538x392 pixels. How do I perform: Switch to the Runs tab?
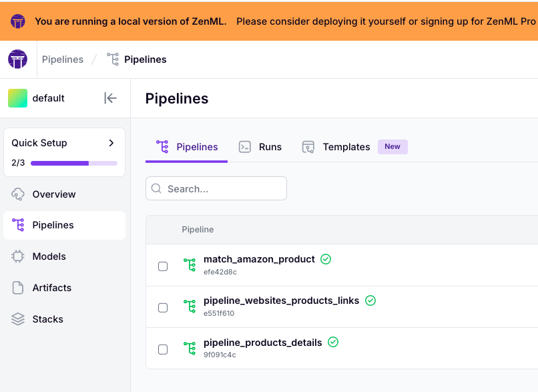point(260,147)
